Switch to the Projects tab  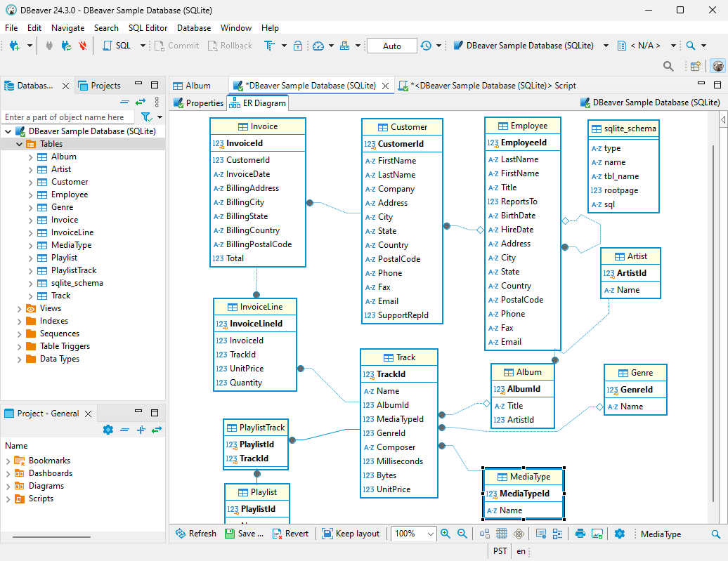(100, 86)
